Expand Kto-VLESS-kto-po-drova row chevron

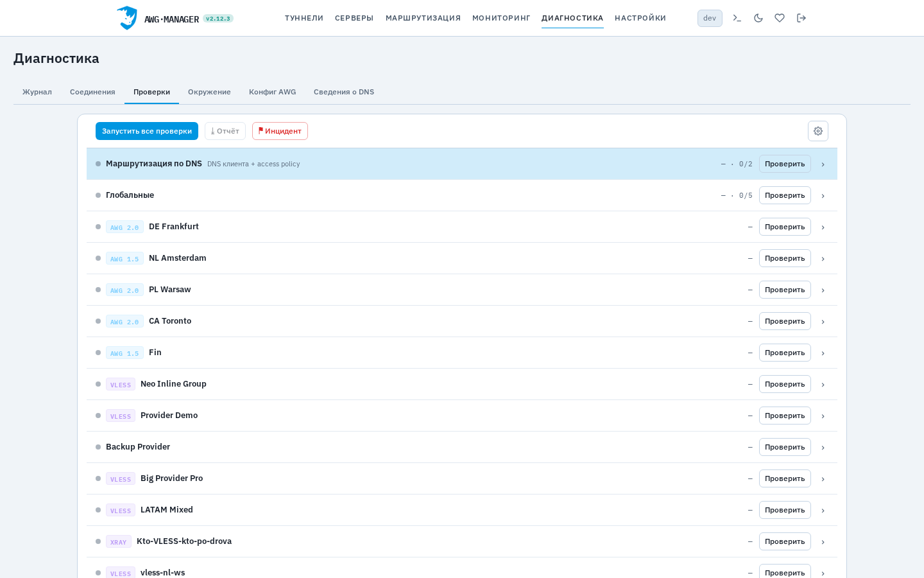pos(823,542)
